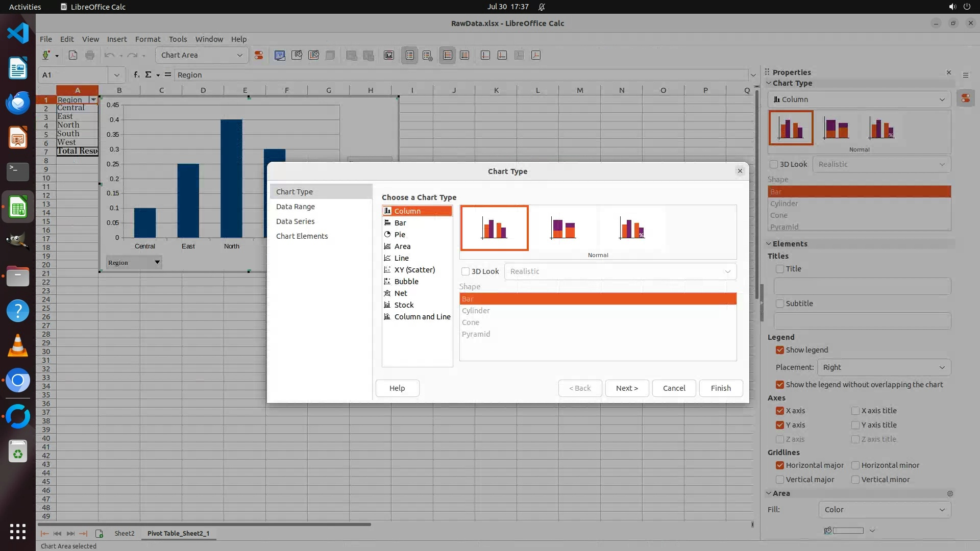This screenshot has width=980, height=551.
Task: Enable the 3D Look checkbox in dialog
Action: [465, 271]
